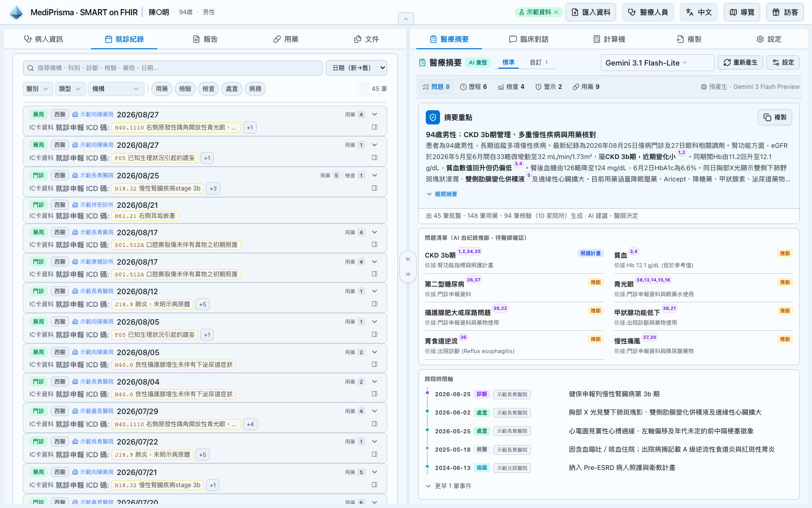Click the visit search input field

173,68
